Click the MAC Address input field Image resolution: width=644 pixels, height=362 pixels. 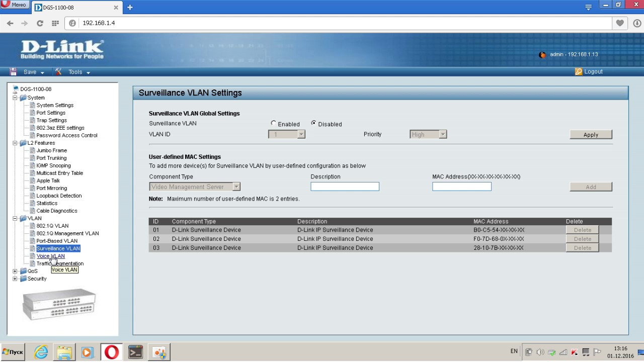(461, 187)
